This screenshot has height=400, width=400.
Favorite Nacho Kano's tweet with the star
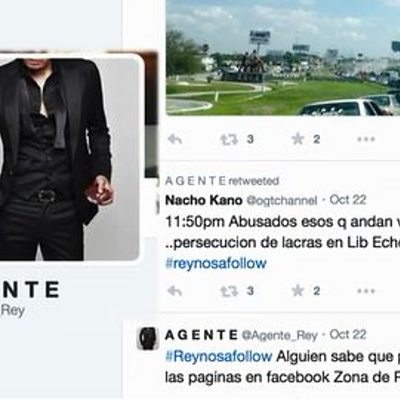click(298, 291)
